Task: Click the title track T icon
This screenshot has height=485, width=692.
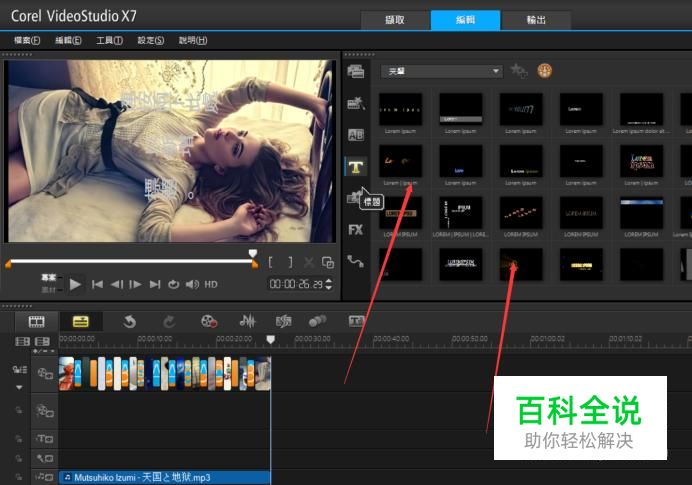Action: 45,439
